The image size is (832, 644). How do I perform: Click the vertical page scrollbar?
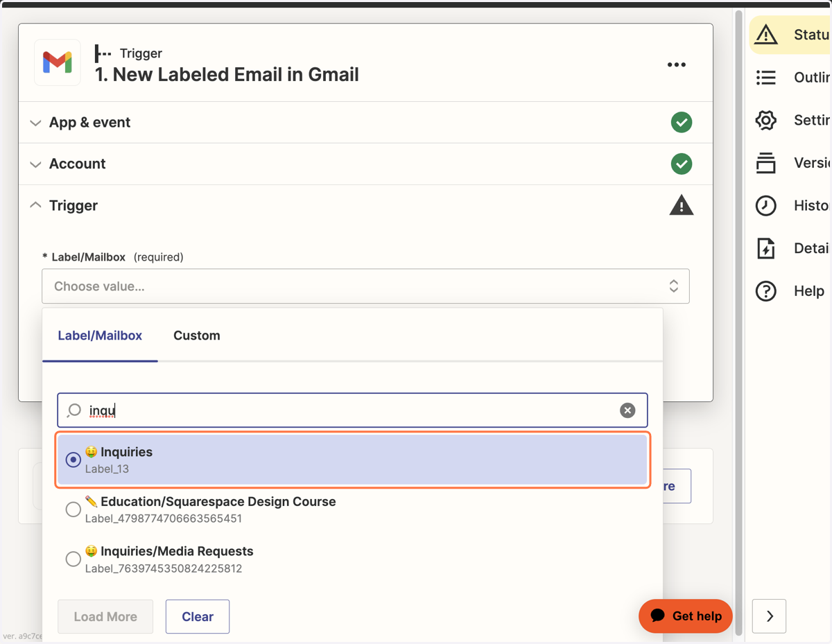(x=739, y=322)
